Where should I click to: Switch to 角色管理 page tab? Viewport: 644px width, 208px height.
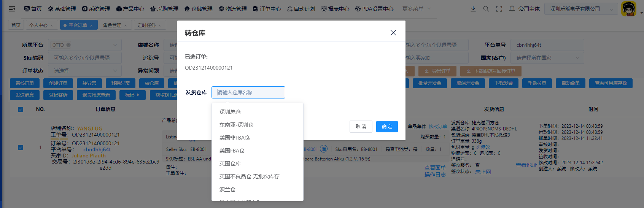coord(116,25)
